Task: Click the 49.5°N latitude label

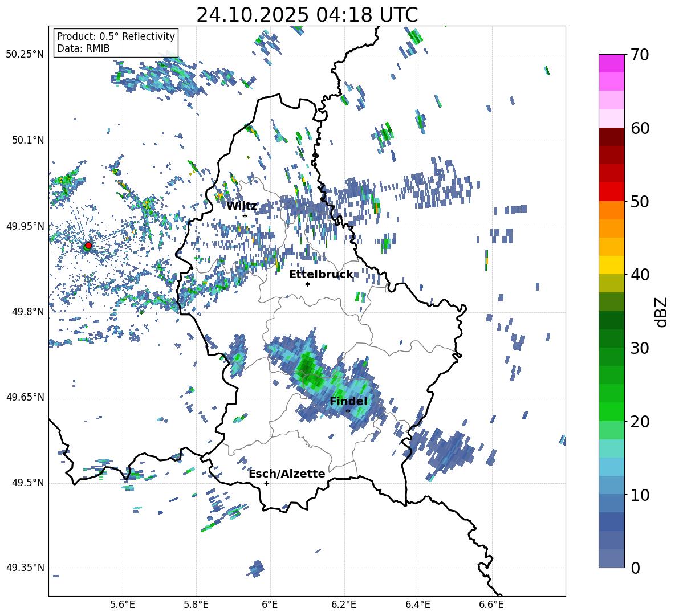Action: [27, 483]
